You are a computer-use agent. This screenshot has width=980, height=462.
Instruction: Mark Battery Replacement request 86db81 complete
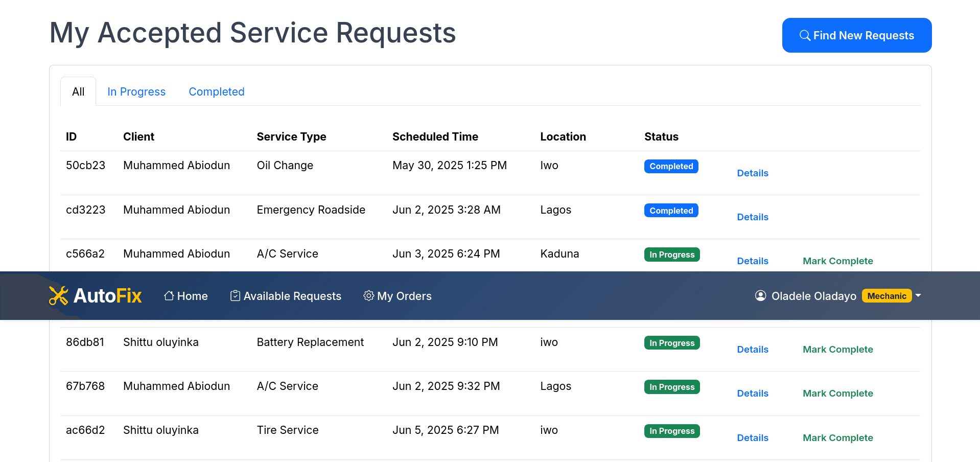pos(838,350)
